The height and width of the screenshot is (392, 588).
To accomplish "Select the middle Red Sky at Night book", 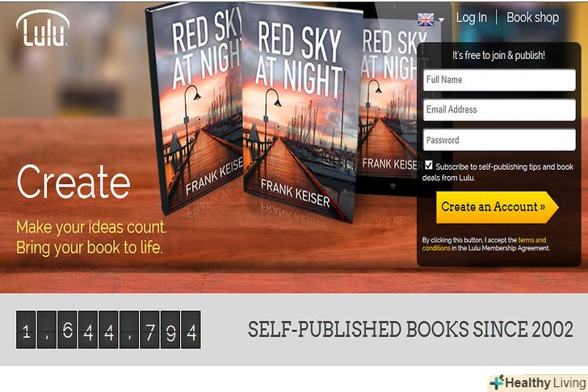I will [300, 112].
